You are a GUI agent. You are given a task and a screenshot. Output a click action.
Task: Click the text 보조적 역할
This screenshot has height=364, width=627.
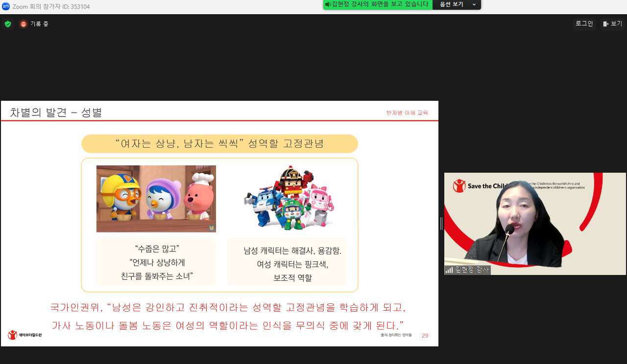[292, 278]
